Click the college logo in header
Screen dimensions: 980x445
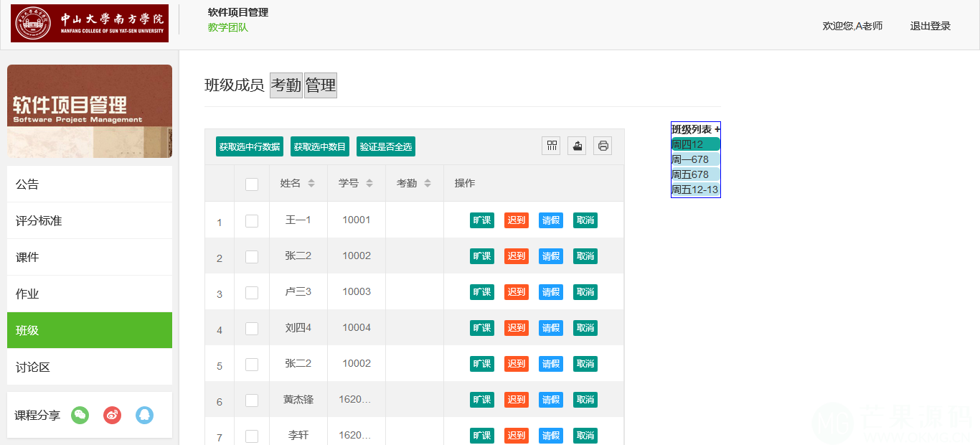pos(90,23)
